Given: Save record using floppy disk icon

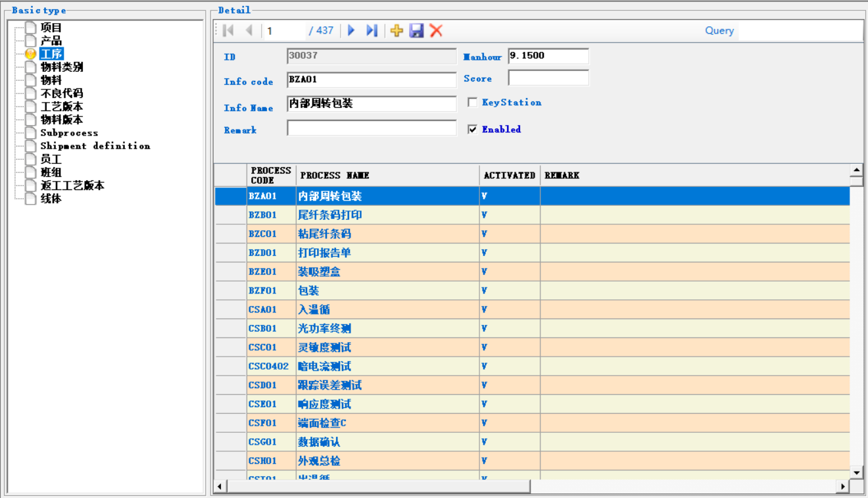Looking at the screenshot, I should click(x=416, y=30).
